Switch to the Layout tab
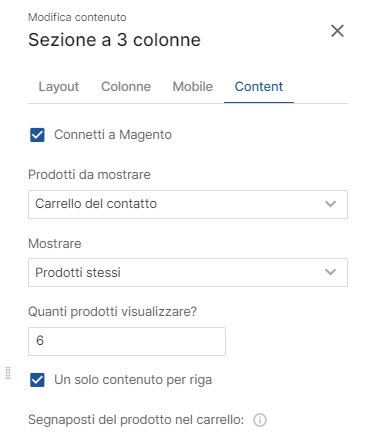This screenshot has height=432, width=367. click(x=59, y=87)
